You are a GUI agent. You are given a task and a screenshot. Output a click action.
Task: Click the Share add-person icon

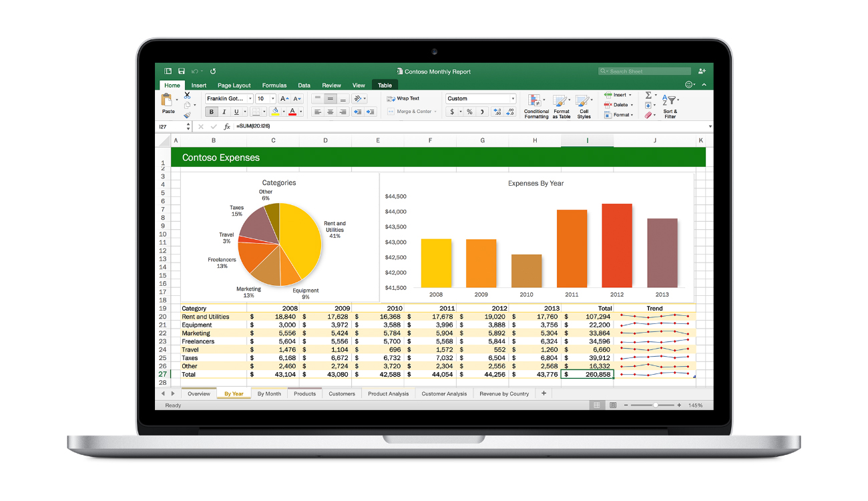701,71
